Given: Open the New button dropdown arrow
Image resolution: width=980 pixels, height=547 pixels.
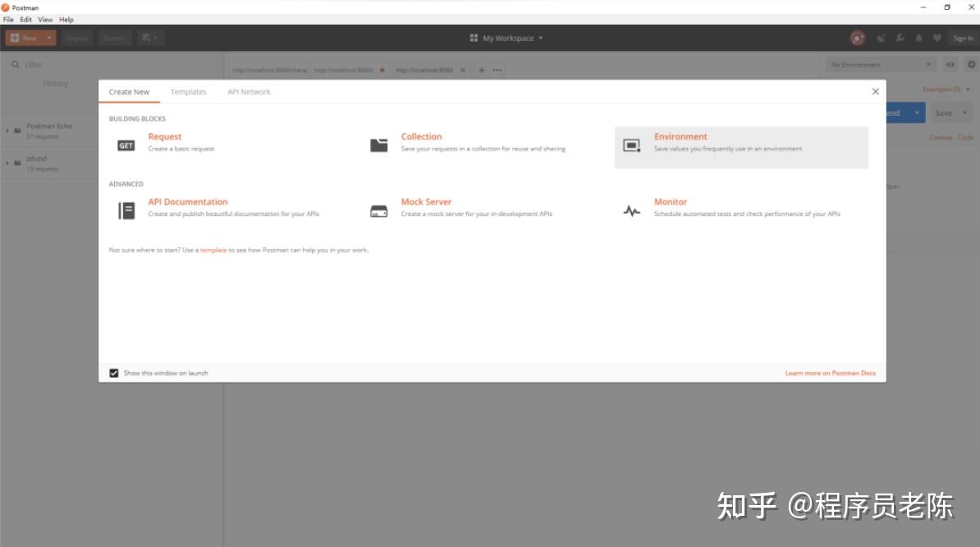Looking at the screenshot, I should tap(48, 38).
